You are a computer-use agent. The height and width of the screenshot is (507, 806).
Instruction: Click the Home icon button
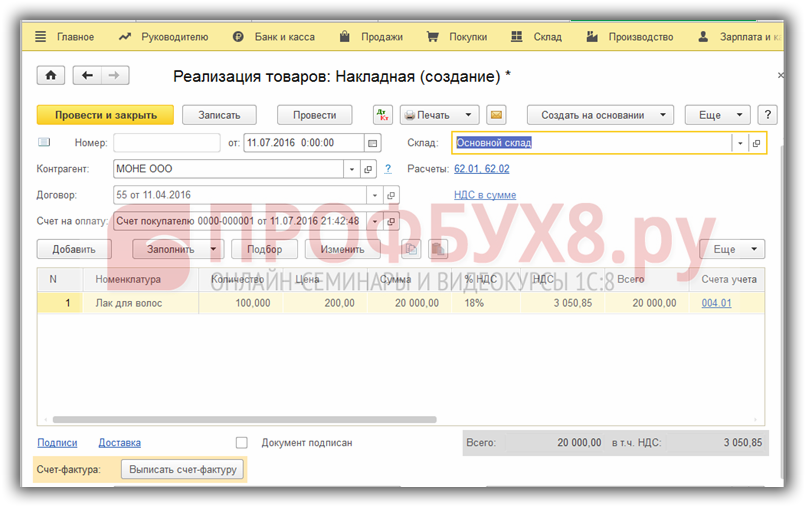coord(50,76)
